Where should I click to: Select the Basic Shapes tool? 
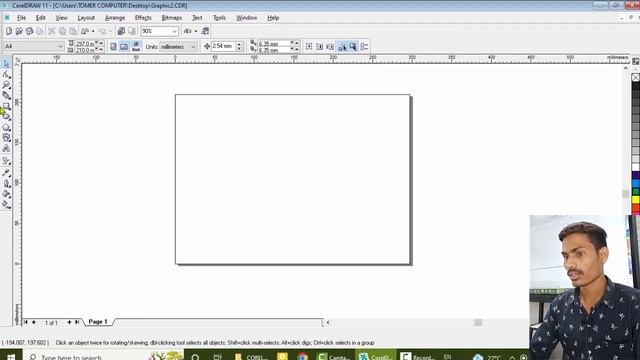coord(6,138)
